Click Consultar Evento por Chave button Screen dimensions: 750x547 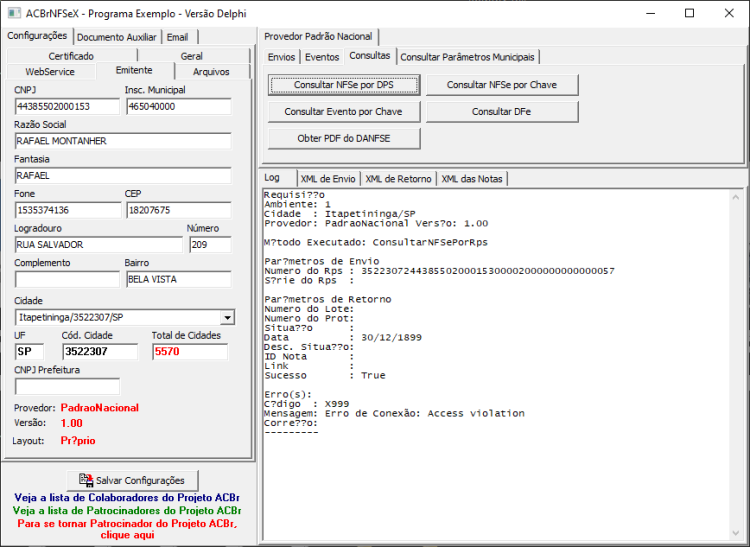click(x=344, y=111)
